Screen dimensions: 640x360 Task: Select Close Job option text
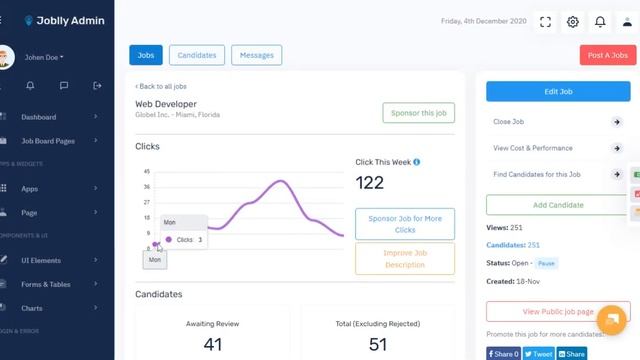click(508, 122)
